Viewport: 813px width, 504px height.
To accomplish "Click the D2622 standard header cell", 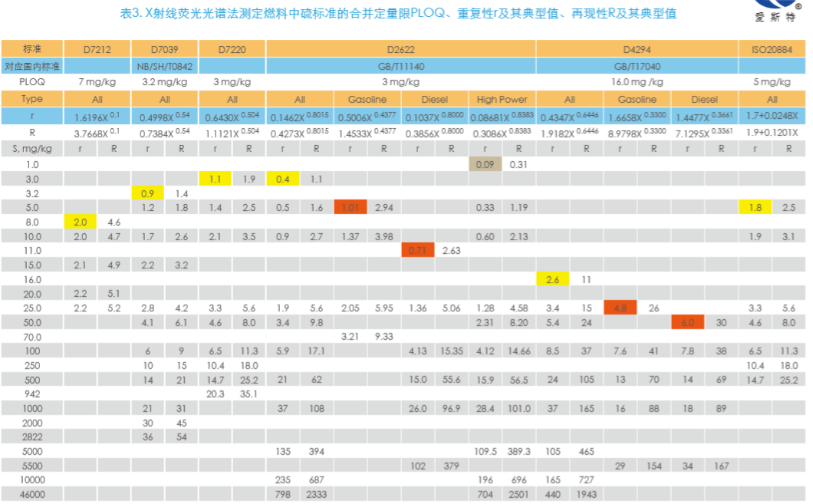I will pos(401,49).
